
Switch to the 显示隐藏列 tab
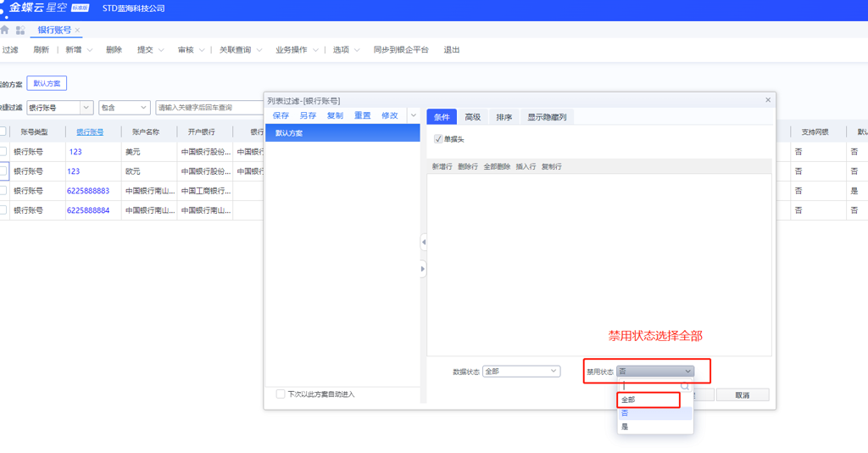547,117
